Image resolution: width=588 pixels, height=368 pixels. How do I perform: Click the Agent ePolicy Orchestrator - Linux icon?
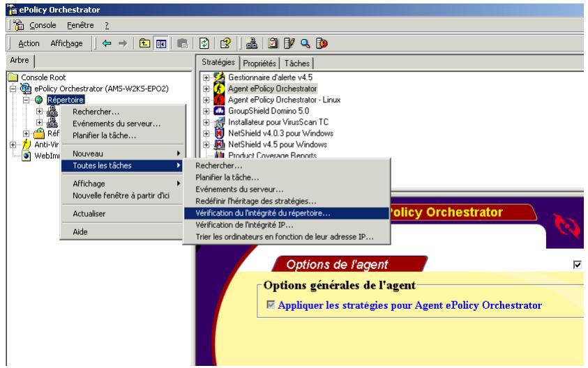(219, 100)
